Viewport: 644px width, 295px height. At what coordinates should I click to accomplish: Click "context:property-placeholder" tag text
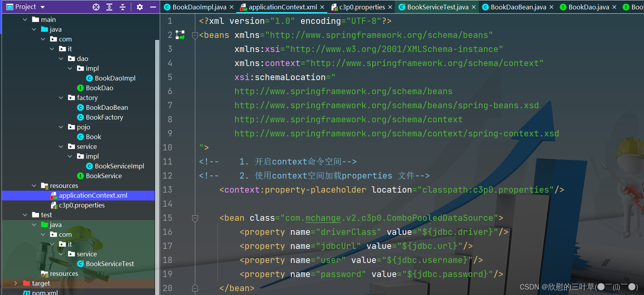pos(295,190)
